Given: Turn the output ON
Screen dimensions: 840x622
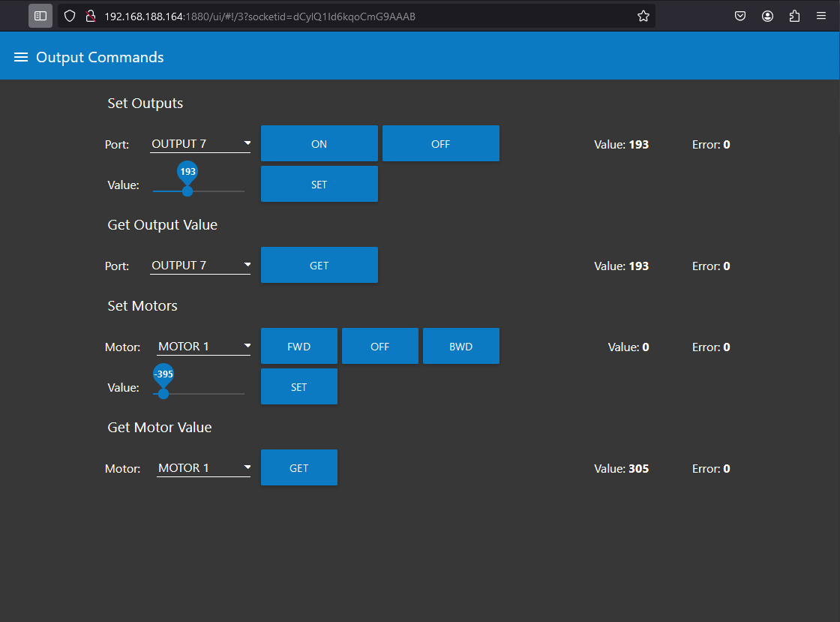Looking at the screenshot, I should [319, 143].
